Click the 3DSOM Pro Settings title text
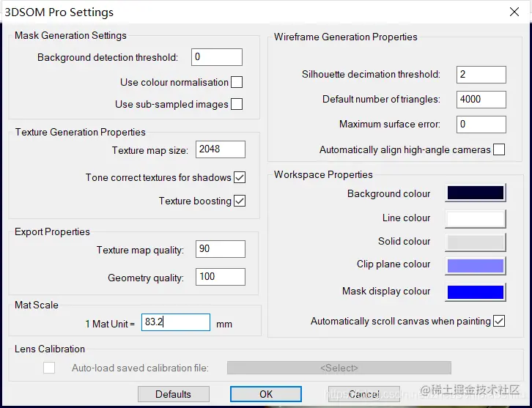 (x=59, y=12)
